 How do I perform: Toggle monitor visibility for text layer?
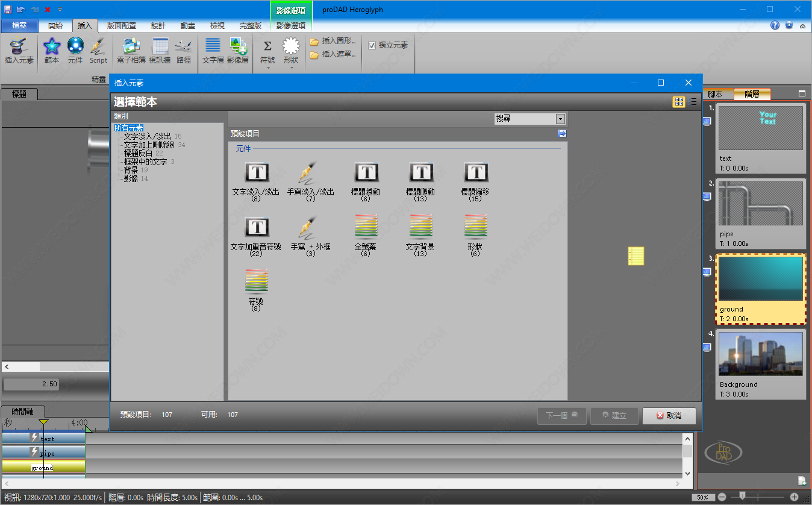click(x=707, y=121)
